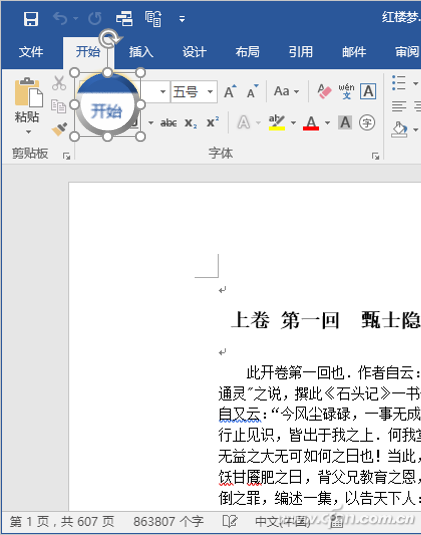Switch to the 布局 tab
This screenshot has width=421, height=535.
(x=247, y=52)
